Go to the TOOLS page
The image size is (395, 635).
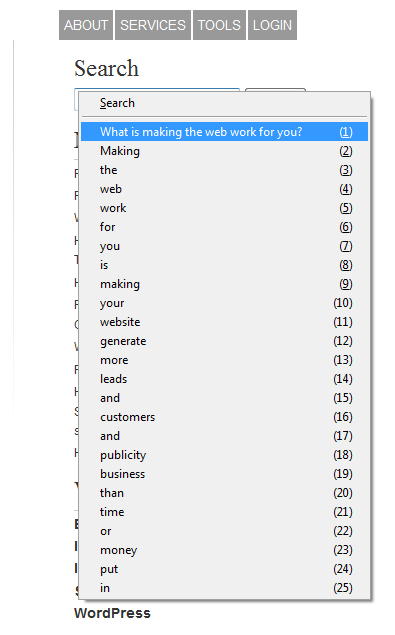(219, 25)
